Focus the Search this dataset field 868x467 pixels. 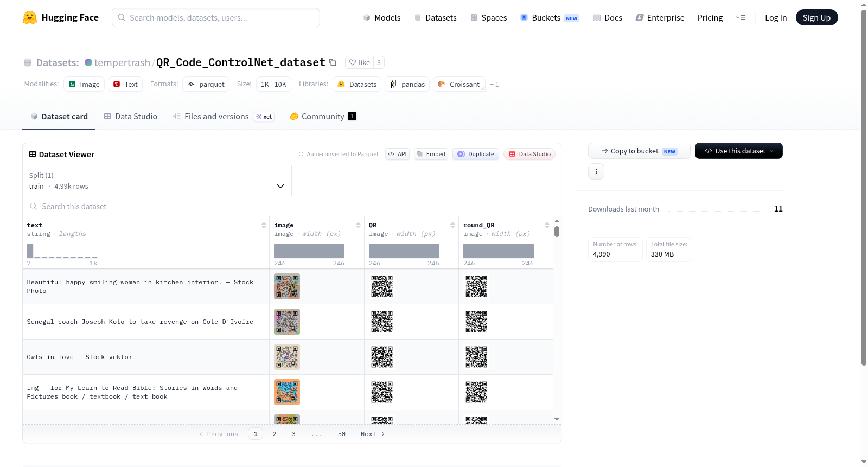pos(292,207)
